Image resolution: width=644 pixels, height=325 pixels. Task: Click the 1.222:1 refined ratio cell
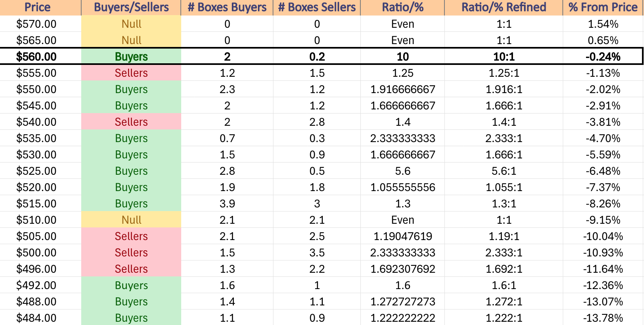(504, 318)
